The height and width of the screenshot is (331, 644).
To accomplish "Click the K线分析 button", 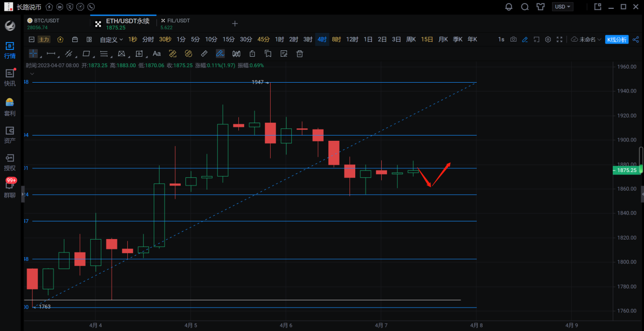I will coord(616,39).
